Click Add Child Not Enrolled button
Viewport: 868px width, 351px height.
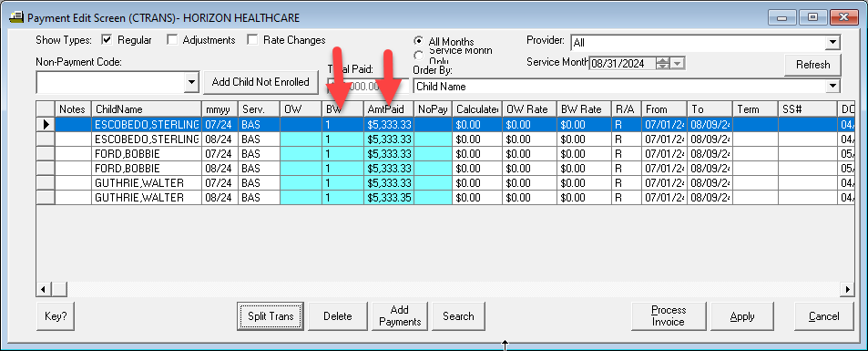coord(260,82)
